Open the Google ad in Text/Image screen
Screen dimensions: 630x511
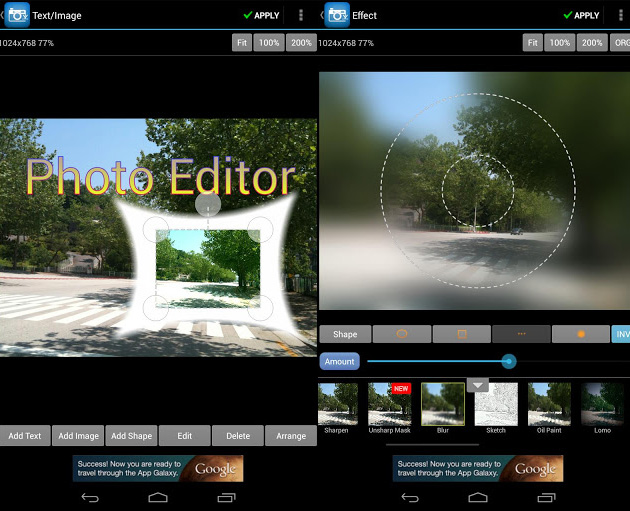pyautogui.click(x=158, y=468)
